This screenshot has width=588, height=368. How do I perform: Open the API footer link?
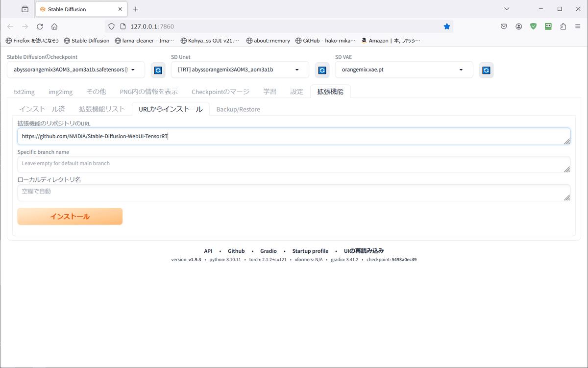point(208,251)
